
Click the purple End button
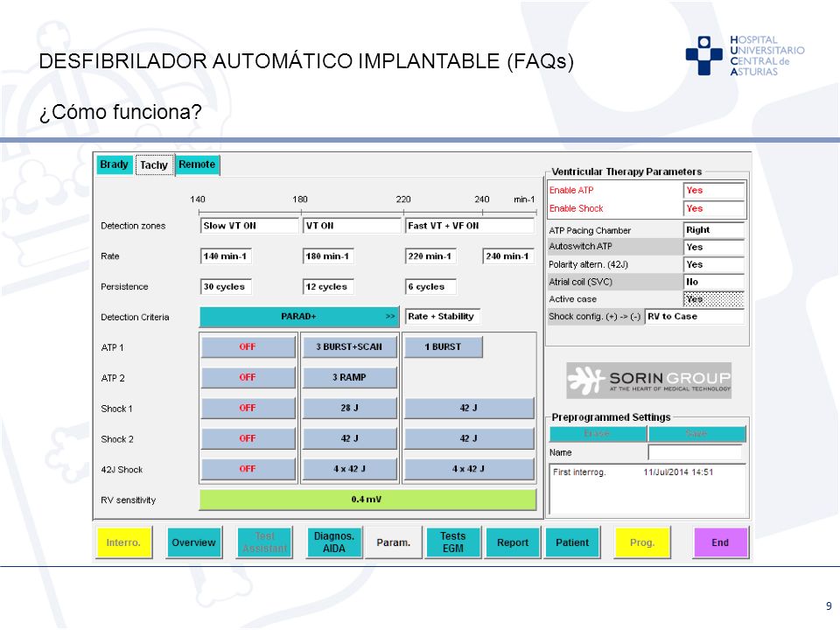[720, 542]
